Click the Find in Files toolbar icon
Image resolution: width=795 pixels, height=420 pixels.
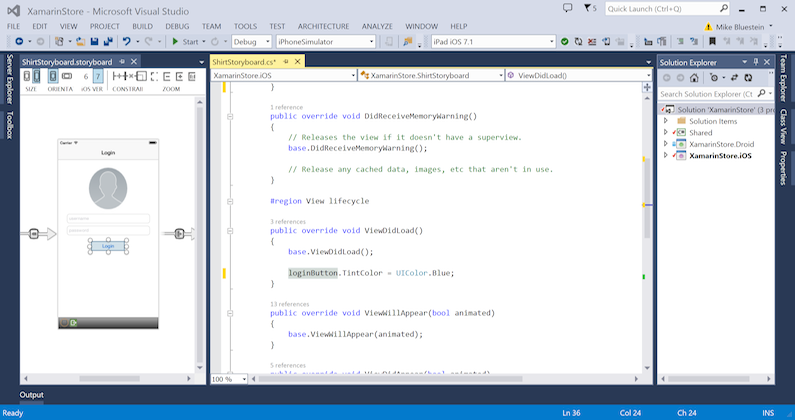pos(408,42)
